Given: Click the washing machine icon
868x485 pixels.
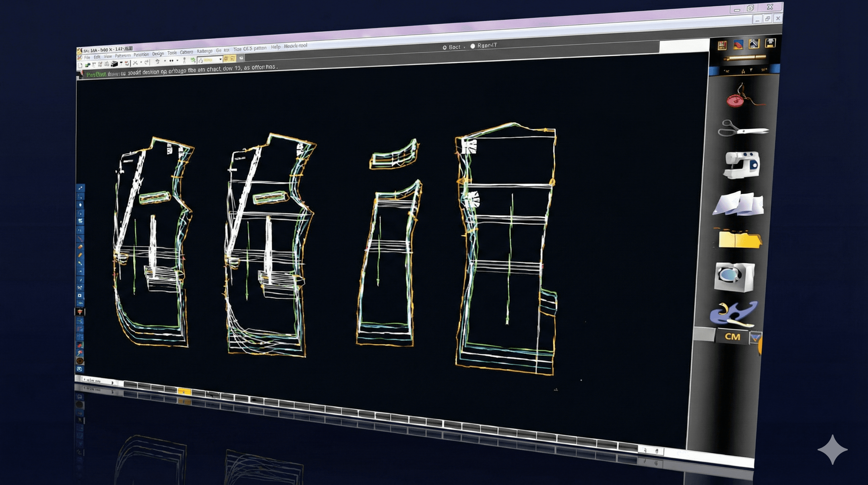Looking at the screenshot, I should [734, 277].
